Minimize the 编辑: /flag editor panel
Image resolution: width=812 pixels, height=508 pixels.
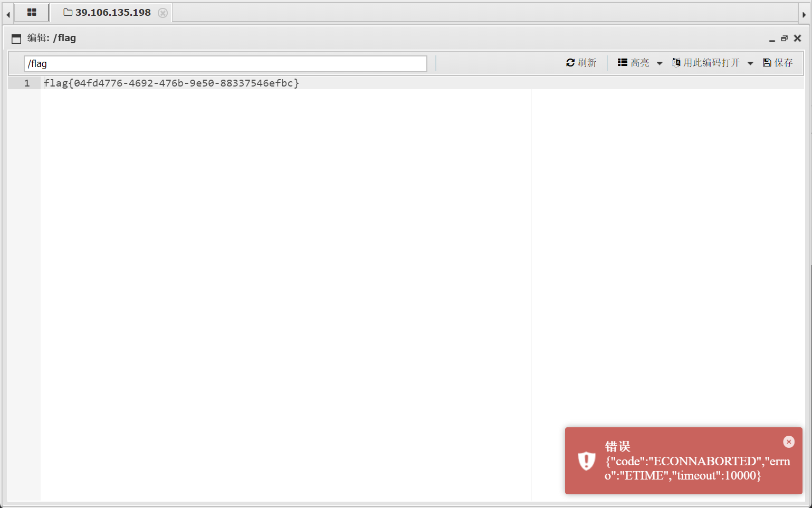tap(772, 39)
